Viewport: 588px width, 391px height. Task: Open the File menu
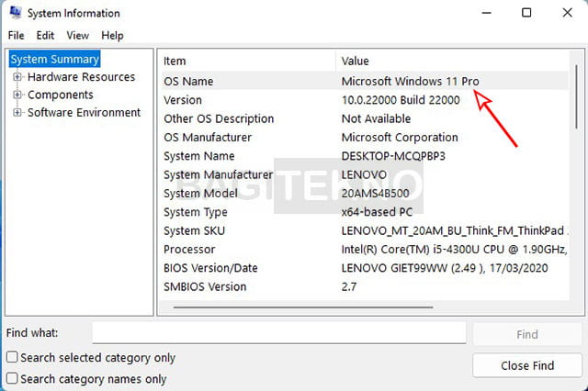pos(16,36)
